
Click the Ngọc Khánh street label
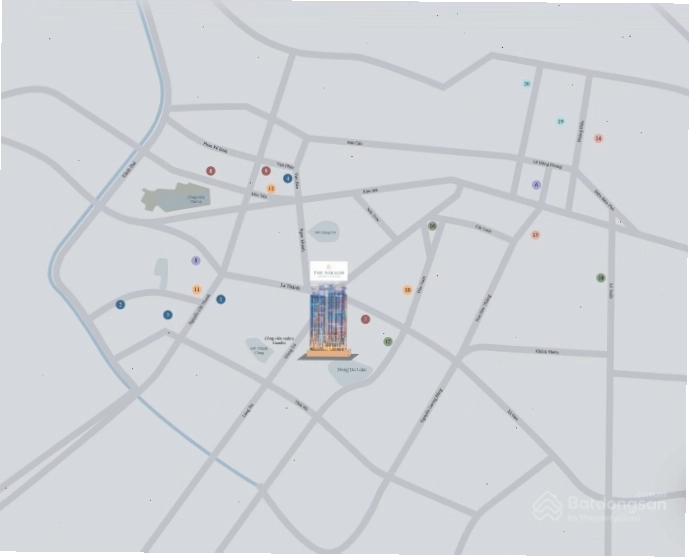pyautogui.click(x=301, y=238)
